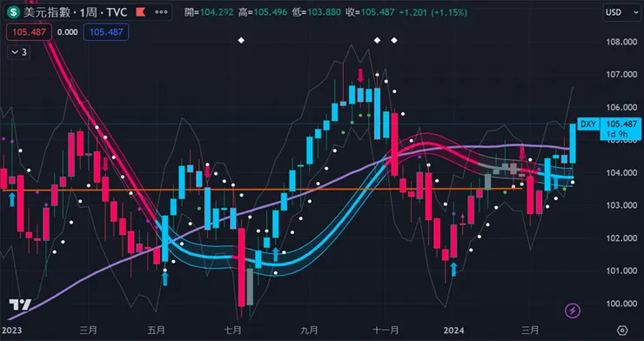Click the 七月 time axis label
Image resolution: width=644 pixels, height=341 pixels.
click(x=233, y=331)
